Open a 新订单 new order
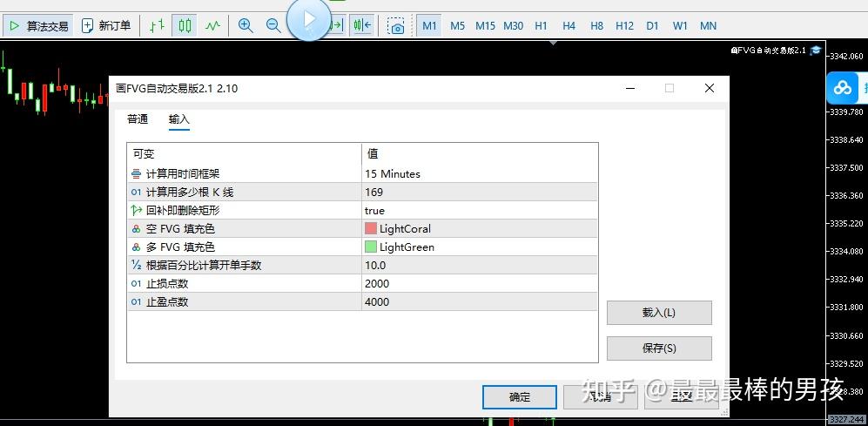Screen dimensions: 868x426 [x=105, y=25]
